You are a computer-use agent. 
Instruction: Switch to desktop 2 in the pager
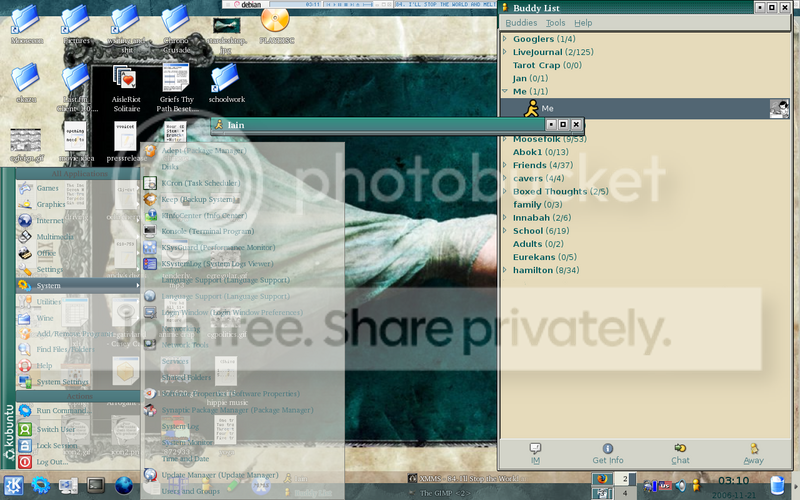click(624, 479)
